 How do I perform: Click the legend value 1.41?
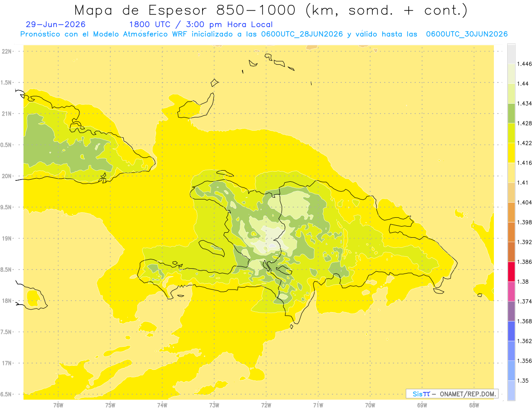tap(523, 183)
